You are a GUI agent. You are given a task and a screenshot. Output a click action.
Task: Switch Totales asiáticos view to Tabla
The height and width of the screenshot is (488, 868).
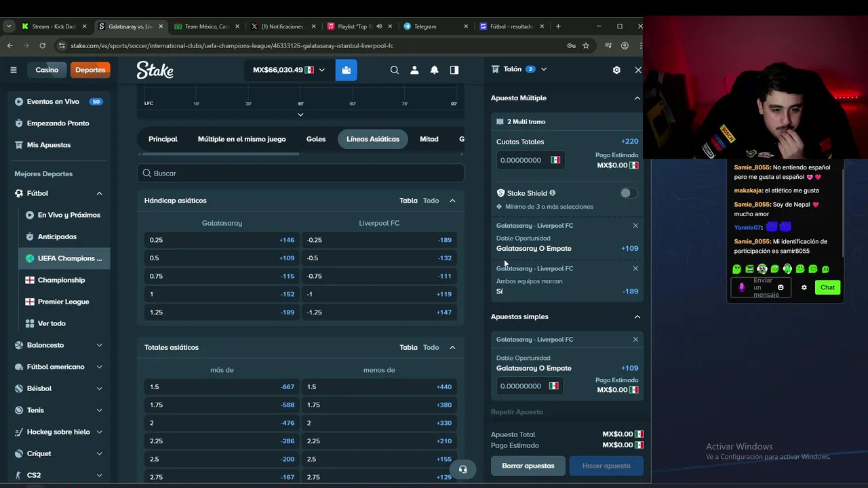pos(408,348)
